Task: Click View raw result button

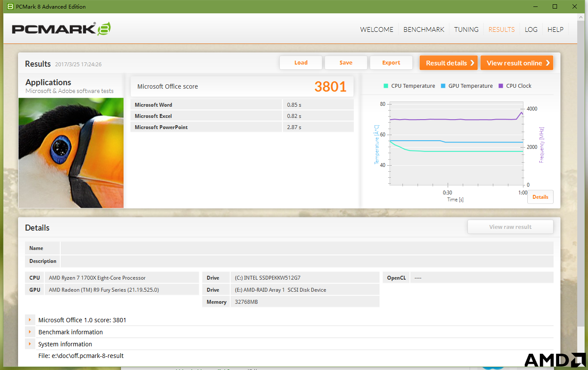Action: (x=510, y=227)
